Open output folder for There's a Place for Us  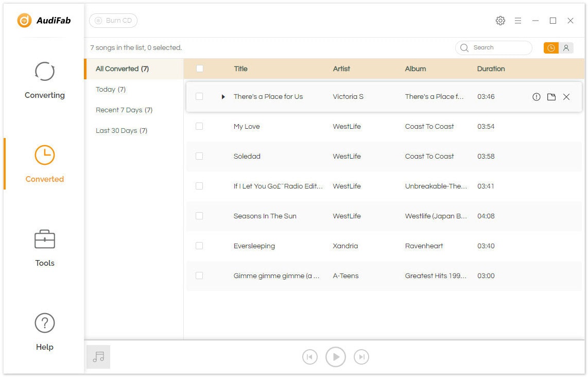pos(551,97)
